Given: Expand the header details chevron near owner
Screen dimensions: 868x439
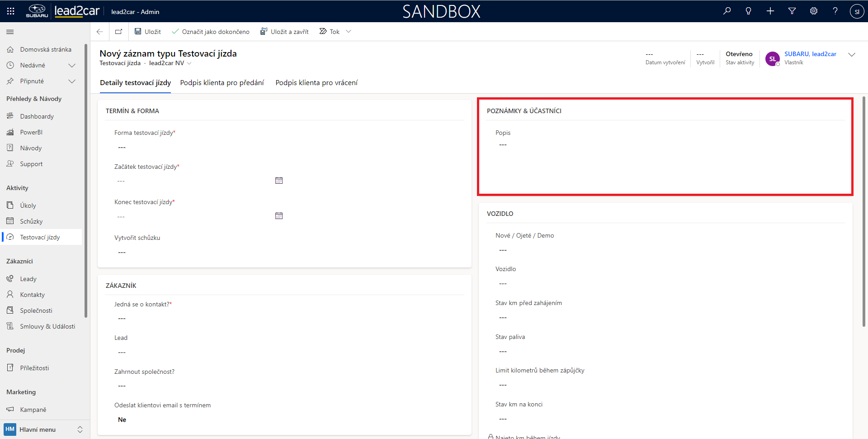Looking at the screenshot, I should 852,55.
